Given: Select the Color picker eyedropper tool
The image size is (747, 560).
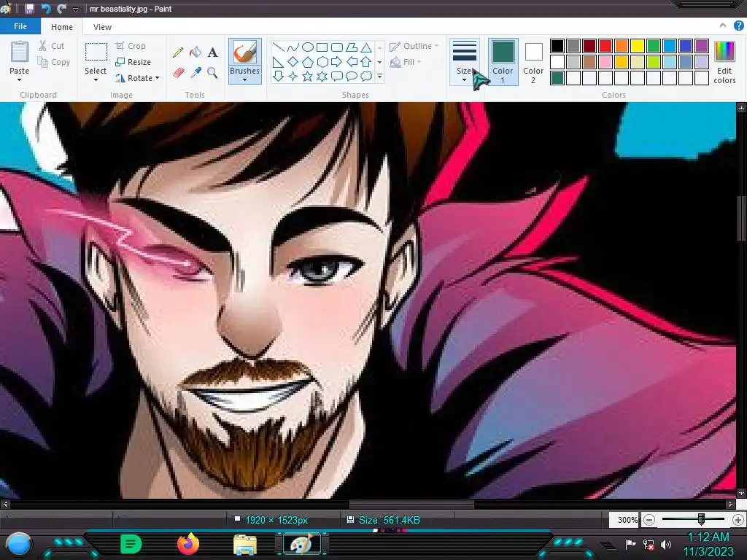Looking at the screenshot, I should pos(196,73).
